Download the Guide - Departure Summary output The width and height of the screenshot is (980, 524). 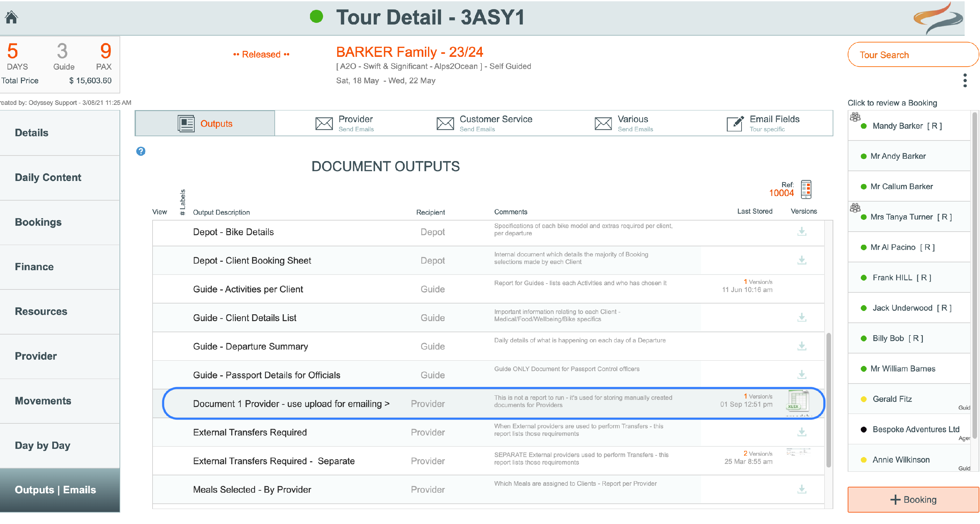tap(802, 346)
